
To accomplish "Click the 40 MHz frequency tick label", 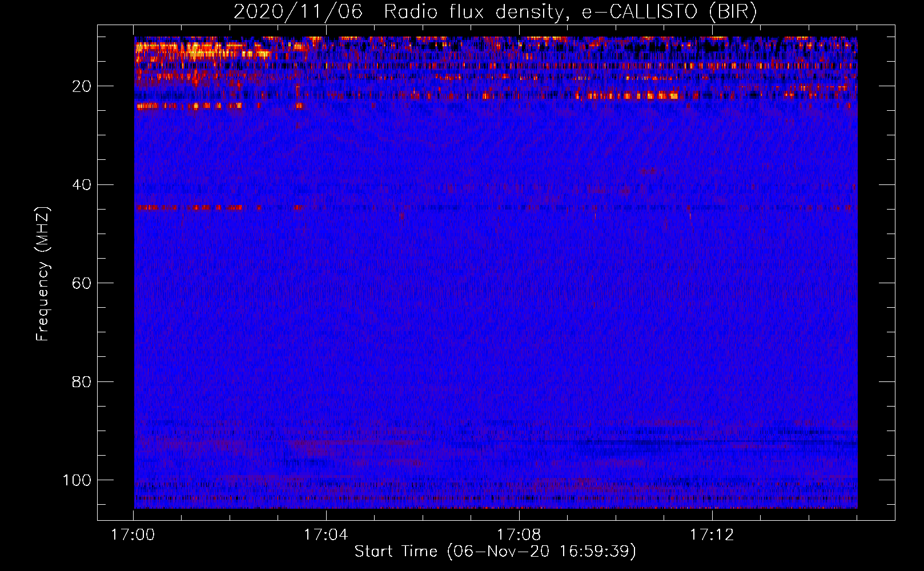I will pyautogui.click(x=81, y=184).
